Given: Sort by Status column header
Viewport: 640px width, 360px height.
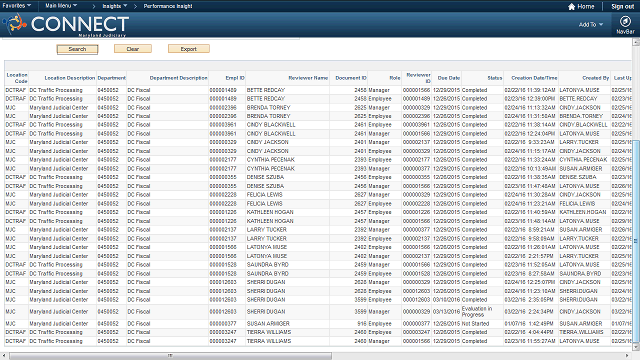Looking at the screenshot, I should pos(495,78).
